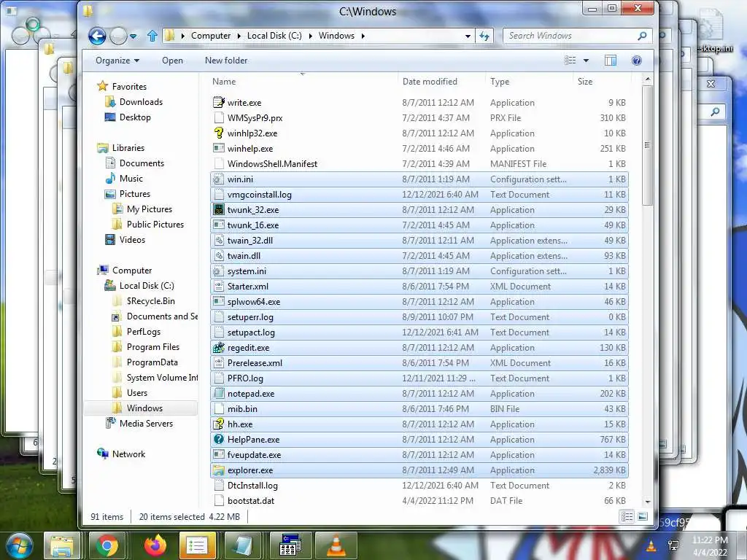The height and width of the screenshot is (560, 747).
Task: Click the file list vertical scrollbar thumb
Action: click(647, 145)
